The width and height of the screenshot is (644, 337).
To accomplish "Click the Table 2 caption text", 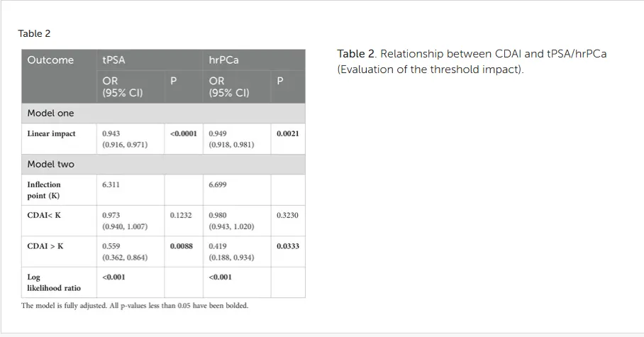I will pyautogui.click(x=472, y=61).
